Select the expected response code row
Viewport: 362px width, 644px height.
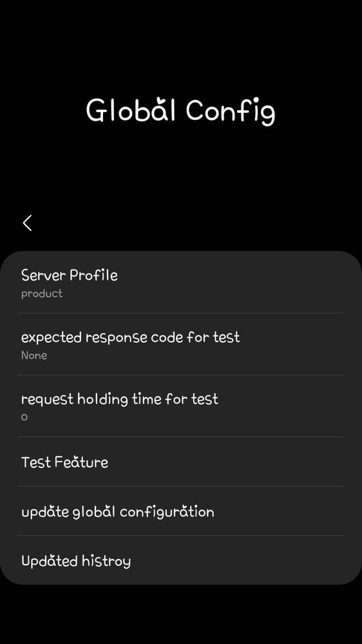click(181, 344)
